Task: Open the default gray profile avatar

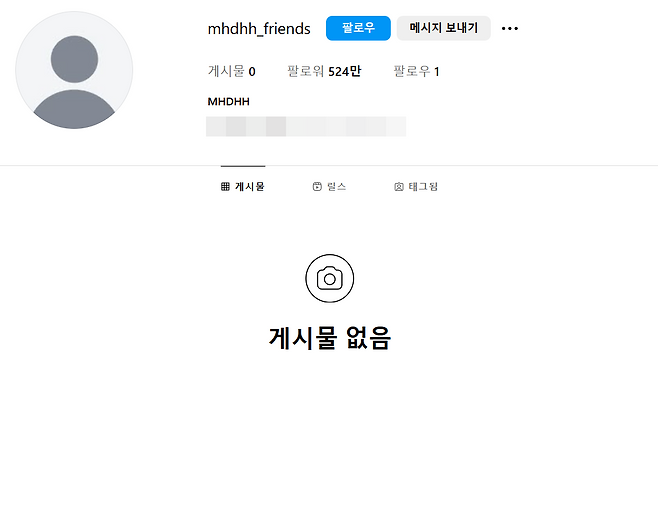Action: [74, 70]
